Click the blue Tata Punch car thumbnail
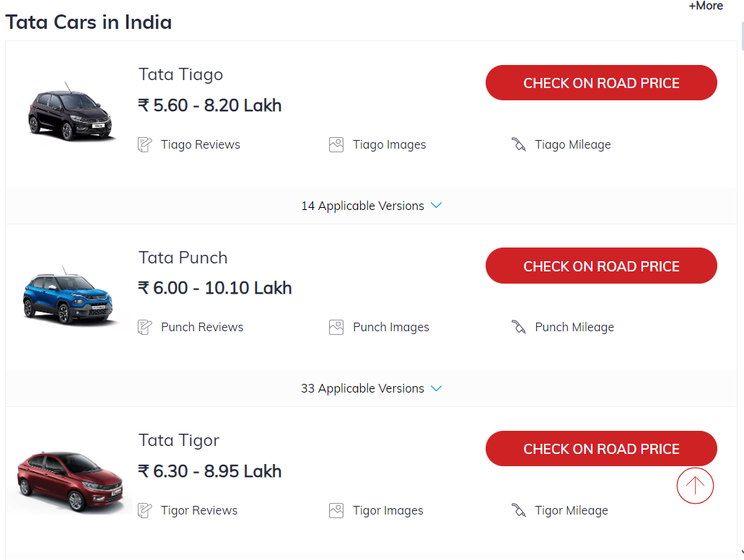This screenshot has width=744, height=560. pyautogui.click(x=67, y=297)
